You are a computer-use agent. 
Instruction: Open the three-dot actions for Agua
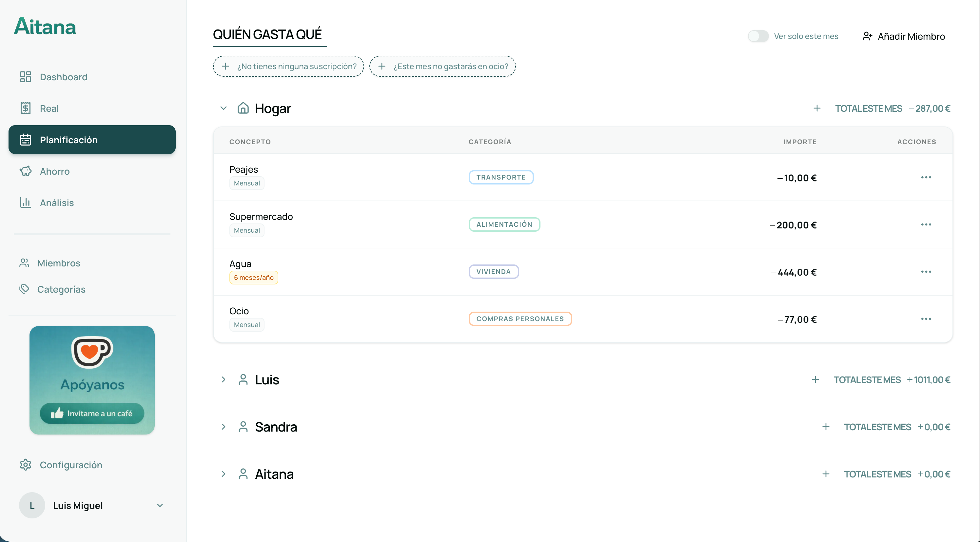(926, 272)
